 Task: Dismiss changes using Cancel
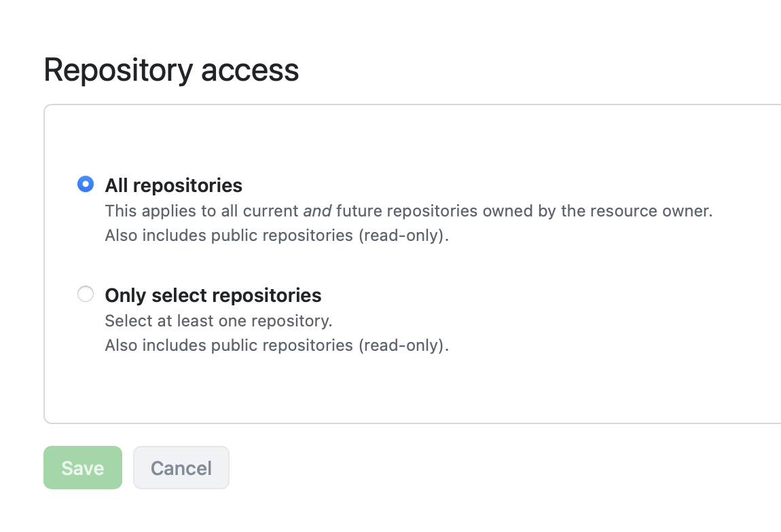(x=181, y=468)
